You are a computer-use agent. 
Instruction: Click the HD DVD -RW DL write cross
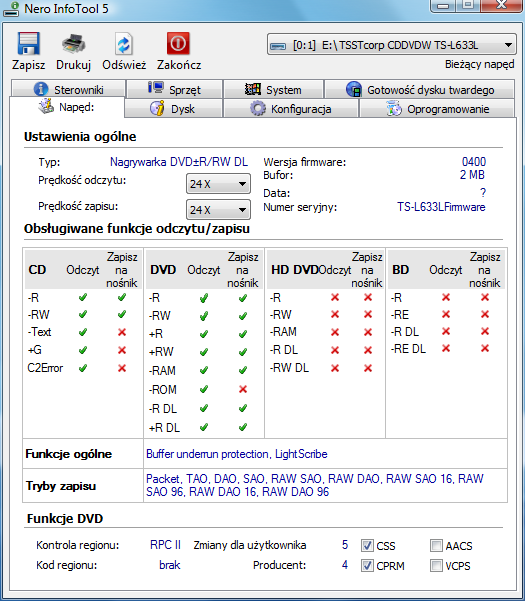point(368,368)
